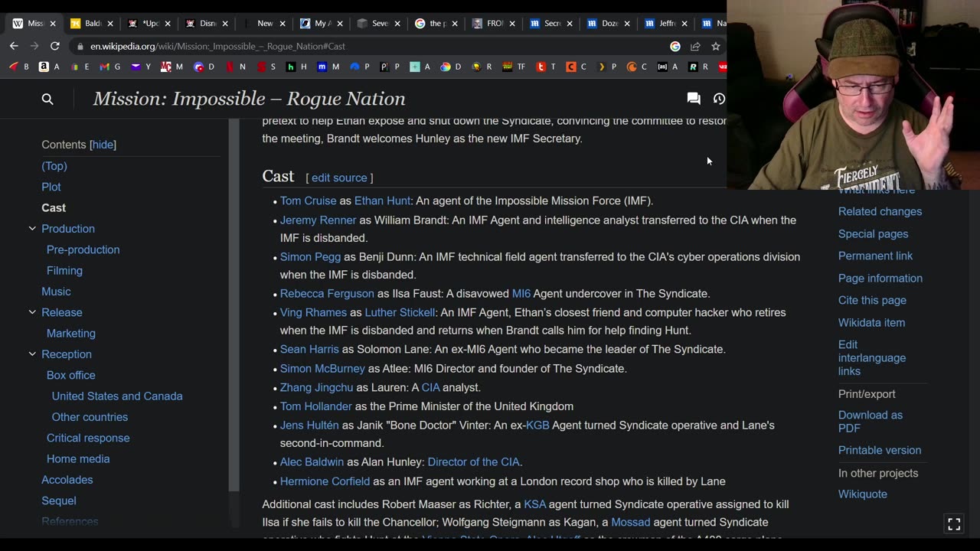980x551 pixels.
Task: Go to Critical response in contents
Action: click(x=88, y=438)
